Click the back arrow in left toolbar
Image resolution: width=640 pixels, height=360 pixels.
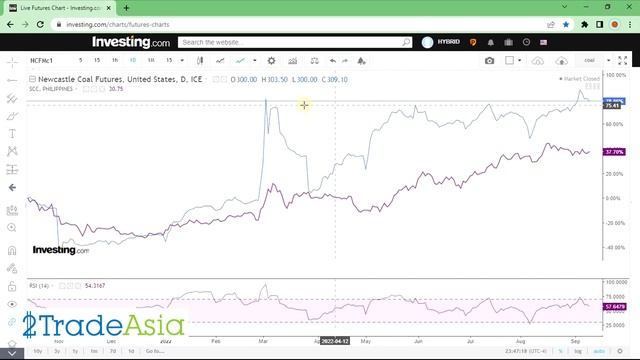pos(12,187)
